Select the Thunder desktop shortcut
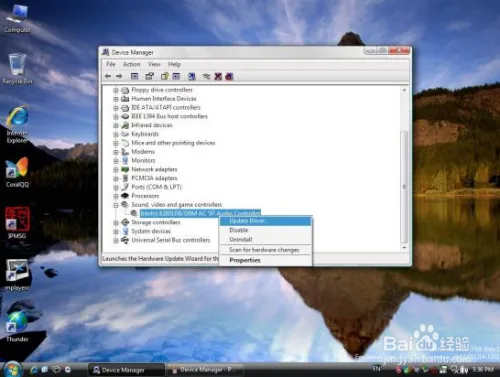Viewport: 500px width, 377px height. pos(17,327)
